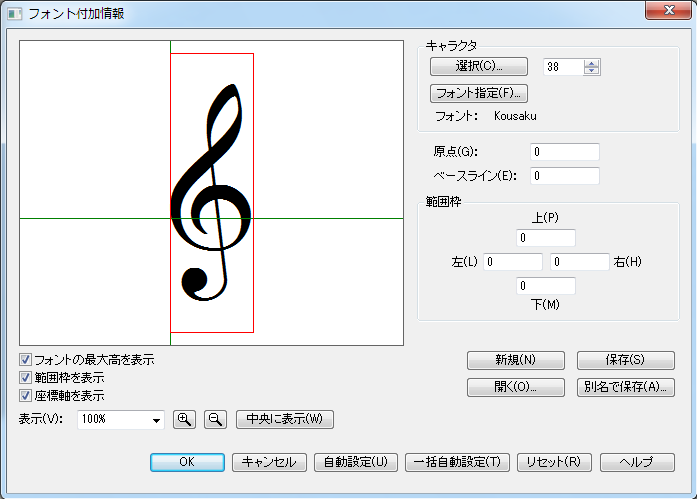Click the フォント指定(F)... button
697x499 pixels.
479,93
